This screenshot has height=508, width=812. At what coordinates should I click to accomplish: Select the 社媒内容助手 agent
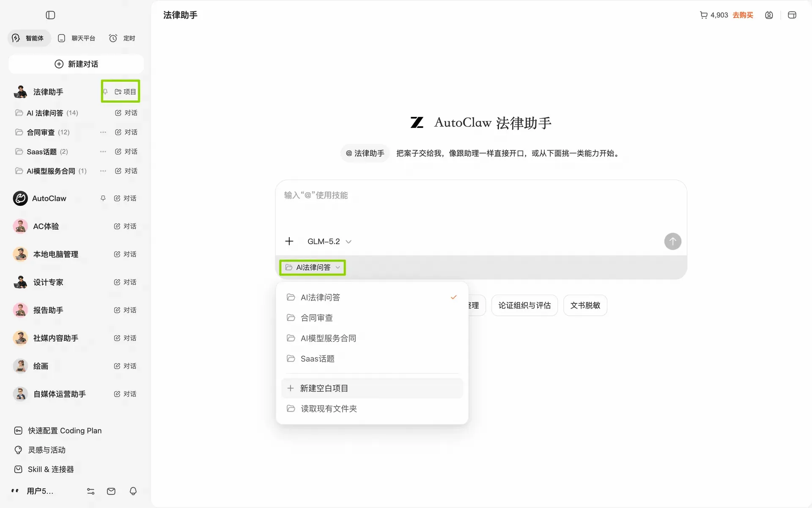click(x=46, y=338)
